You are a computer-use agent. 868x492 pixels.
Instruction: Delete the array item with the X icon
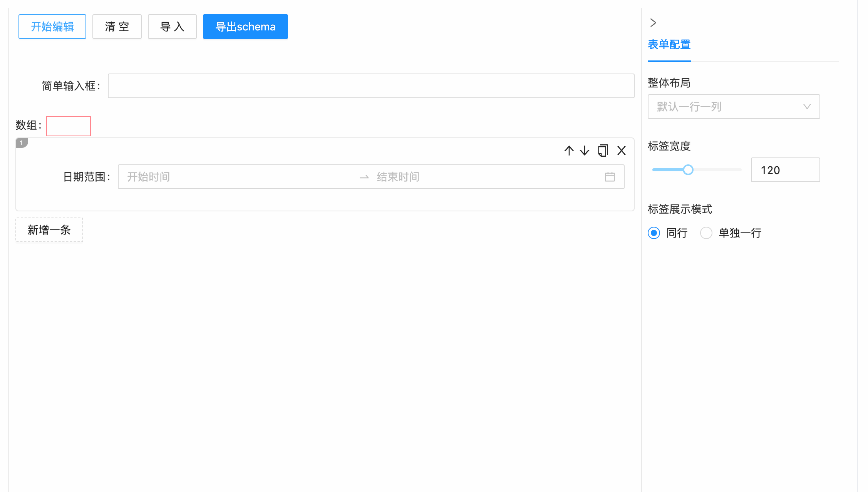click(622, 151)
